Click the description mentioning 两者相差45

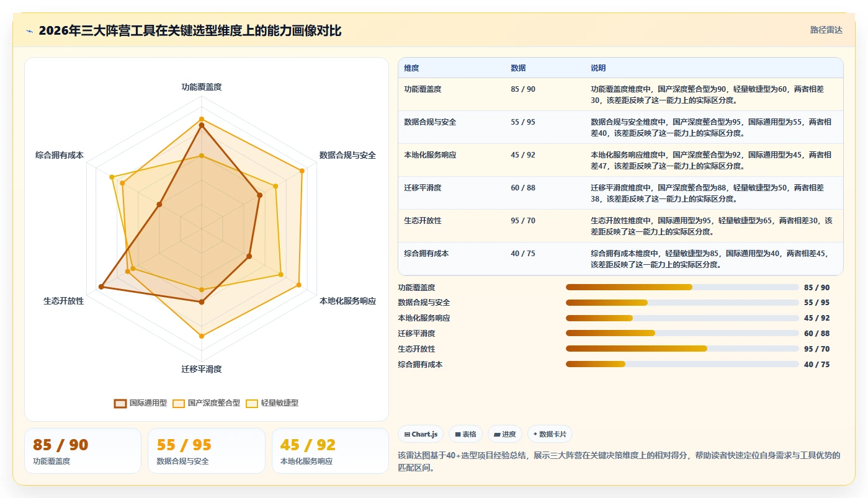pos(709,259)
